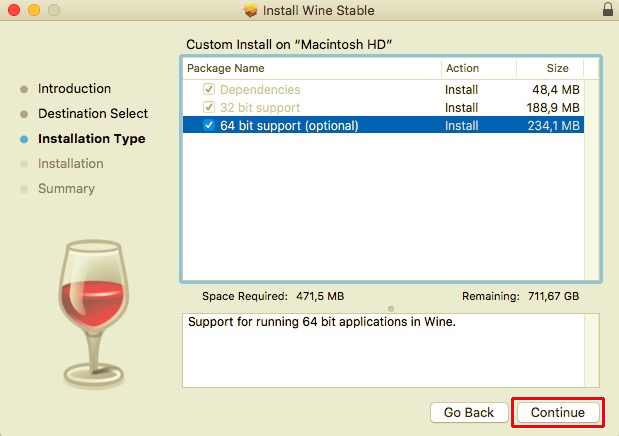This screenshot has height=436, width=619.
Task: Click the 64 bit description text
Action: tap(322, 322)
